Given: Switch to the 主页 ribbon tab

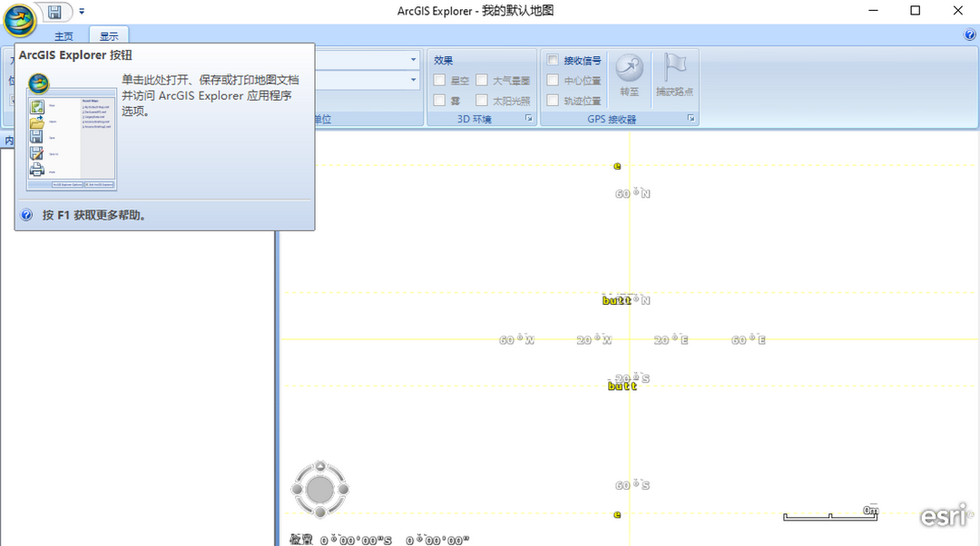Looking at the screenshot, I should click(x=64, y=36).
